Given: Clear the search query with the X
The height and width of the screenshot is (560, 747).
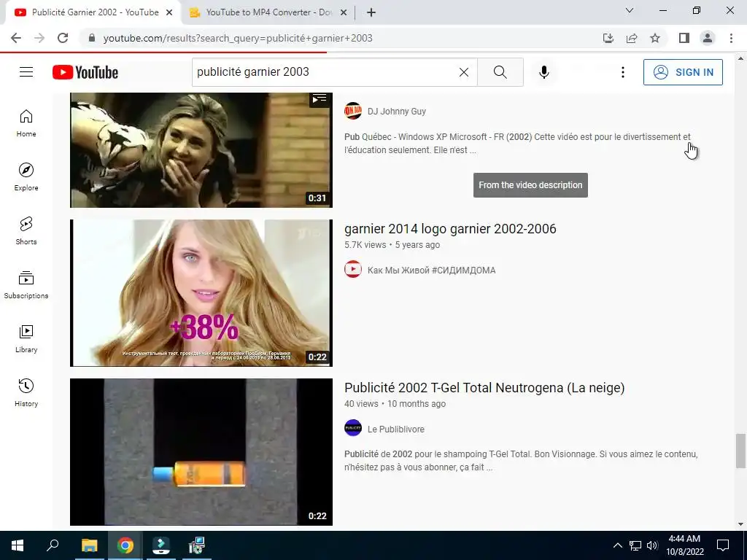Looking at the screenshot, I should click(x=463, y=72).
